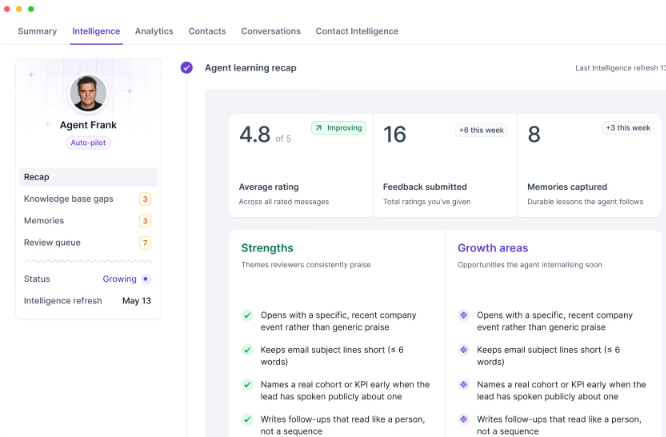Click the Growth areas heading
The image size is (666, 437).
493,248
